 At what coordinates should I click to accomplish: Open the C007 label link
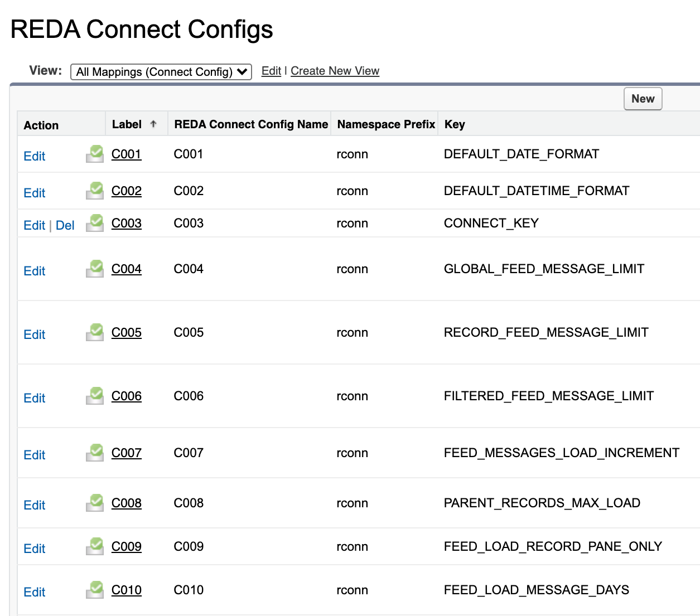[x=127, y=453]
